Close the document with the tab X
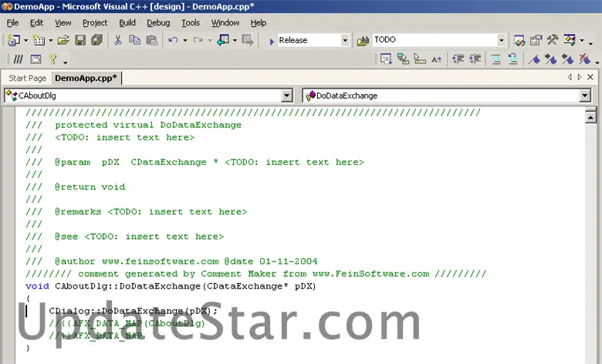Viewport: 602px width, 364px height. (590, 77)
